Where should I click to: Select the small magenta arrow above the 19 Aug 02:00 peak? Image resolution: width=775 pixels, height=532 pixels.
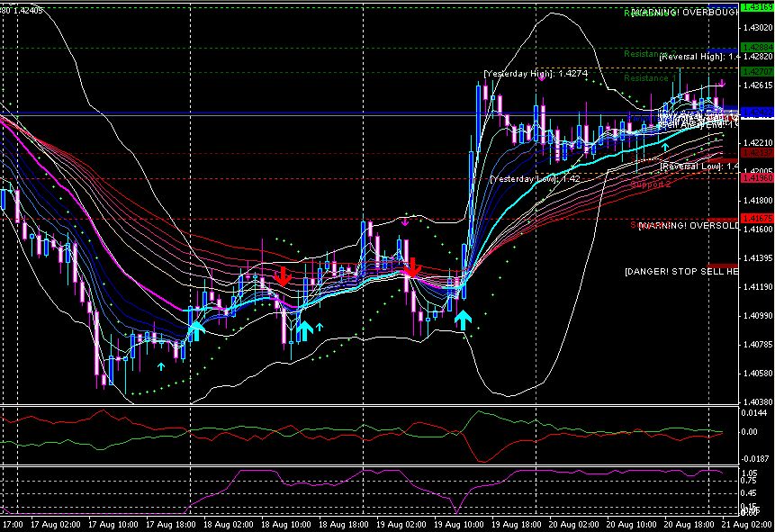405,222
